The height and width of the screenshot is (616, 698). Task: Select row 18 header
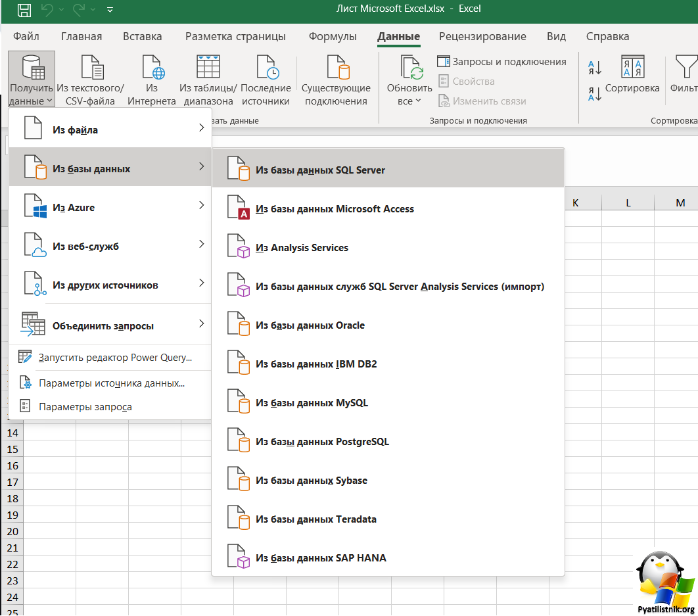[x=12, y=498]
